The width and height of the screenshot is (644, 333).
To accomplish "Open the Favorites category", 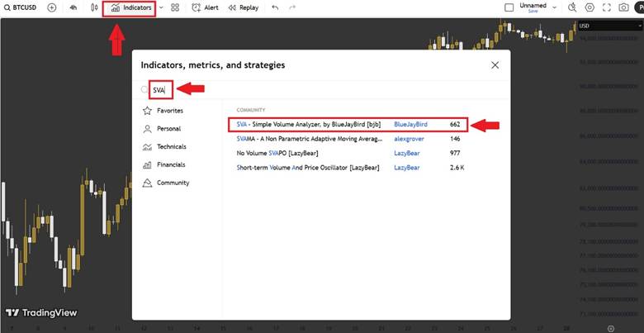I will pyautogui.click(x=163, y=111).
